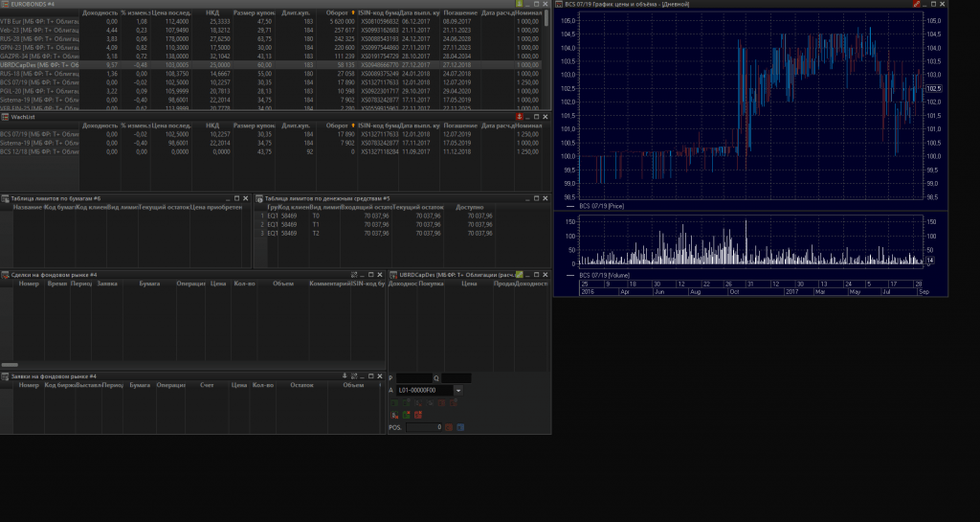The image size is (980, 522).
Task: Click the POS. value field
Action: (x=424, y=427)
